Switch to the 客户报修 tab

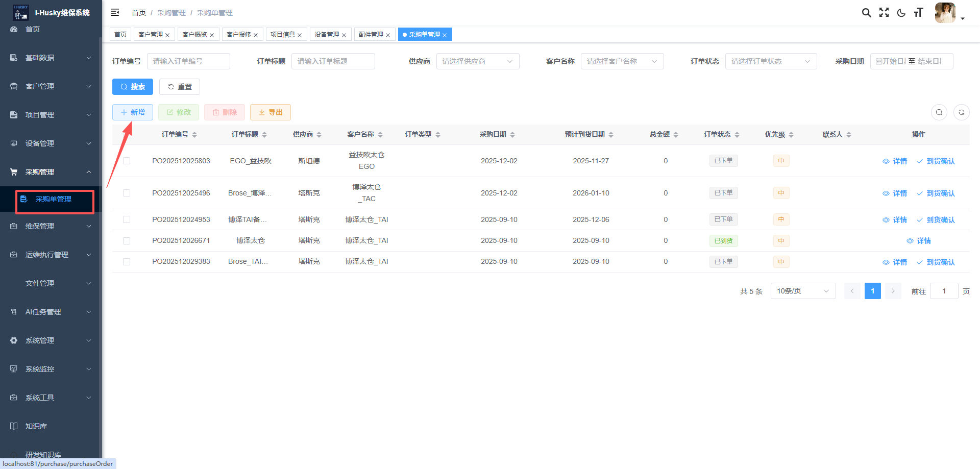pyautogui.click(x=238, y=35)
